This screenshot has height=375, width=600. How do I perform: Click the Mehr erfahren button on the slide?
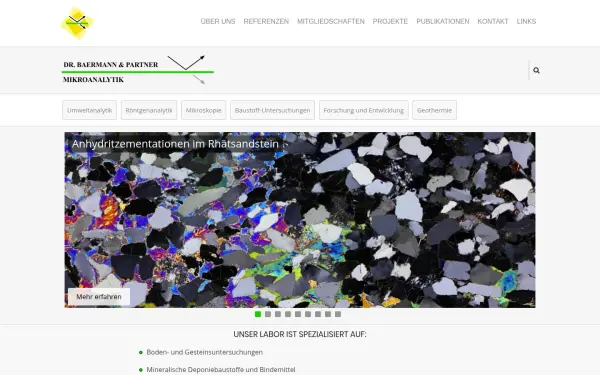click(99, 297)
